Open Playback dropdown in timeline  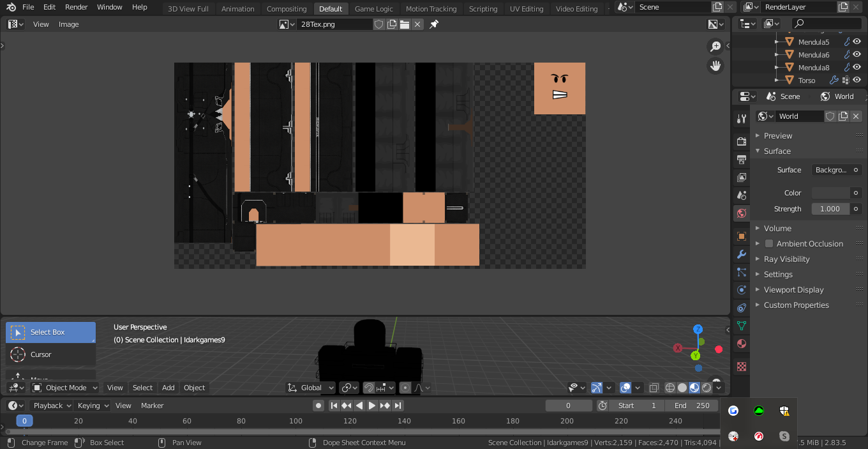[52, 406]
